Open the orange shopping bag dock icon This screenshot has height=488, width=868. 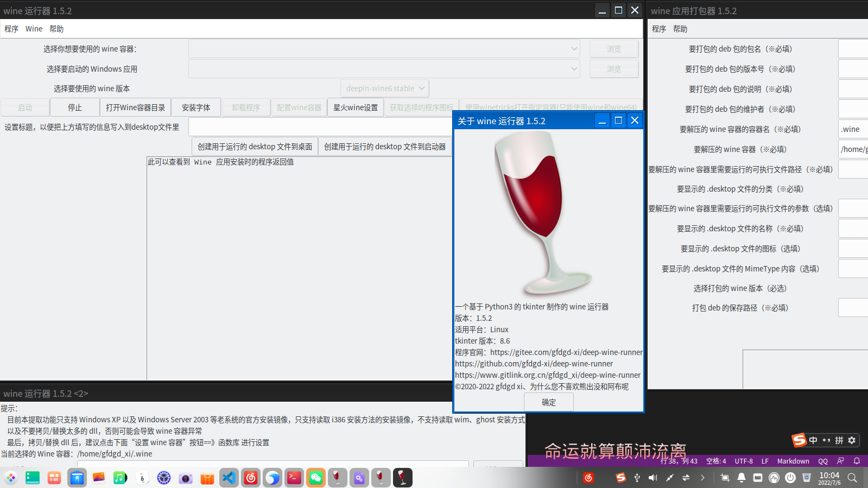207,478
